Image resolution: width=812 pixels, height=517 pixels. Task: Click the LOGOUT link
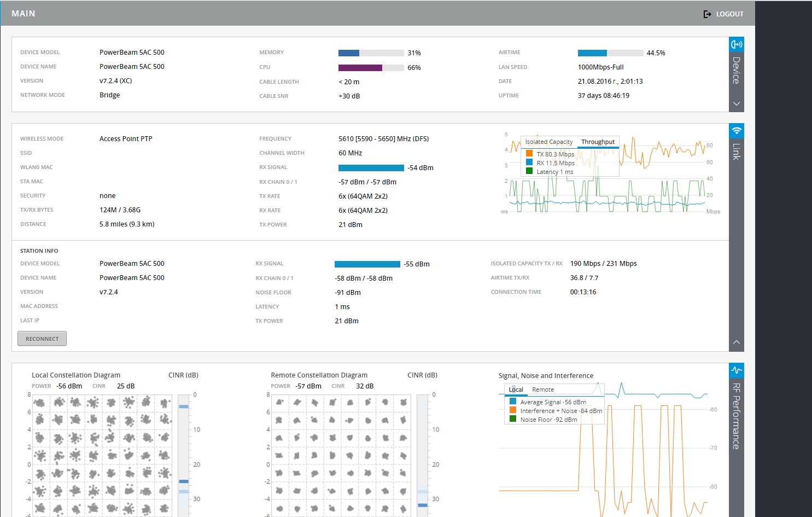[729, 14]
